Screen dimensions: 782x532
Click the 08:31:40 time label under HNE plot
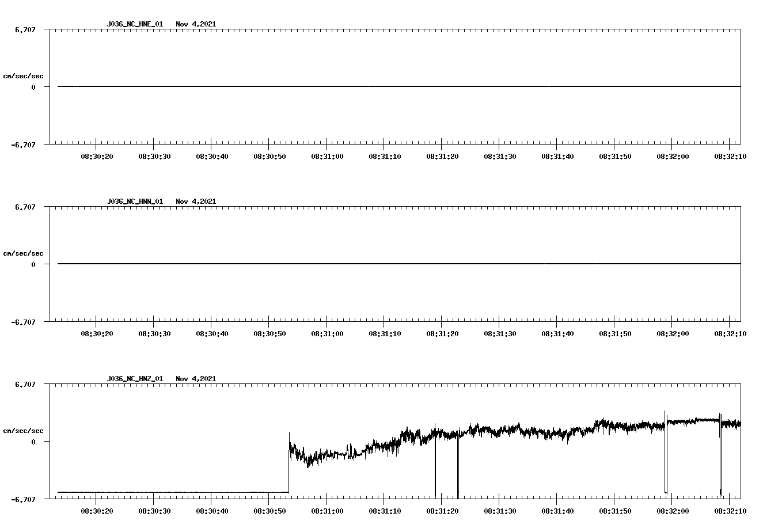point(557,156)
